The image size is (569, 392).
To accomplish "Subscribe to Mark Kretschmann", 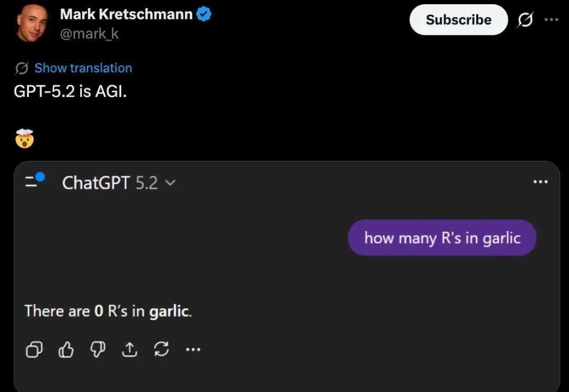I will pyautogui.click(x=458, y=20).
